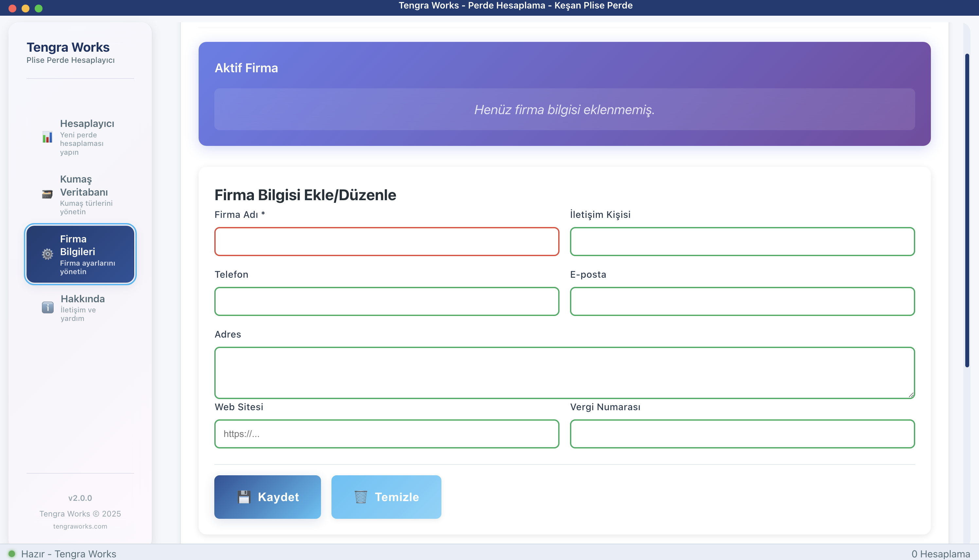Select the Telefon input field
This screenshot has width=979, height=560.
tap(387, 302)
